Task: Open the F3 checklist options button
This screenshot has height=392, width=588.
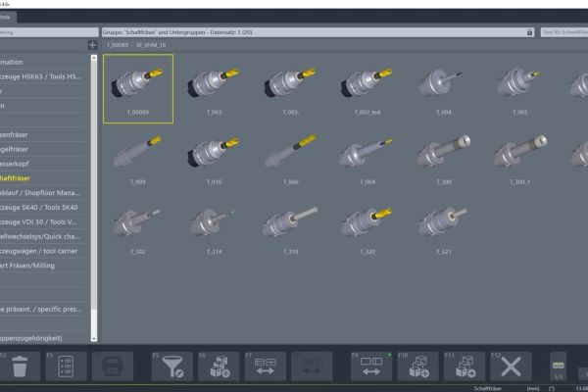Action: [66, 367]
